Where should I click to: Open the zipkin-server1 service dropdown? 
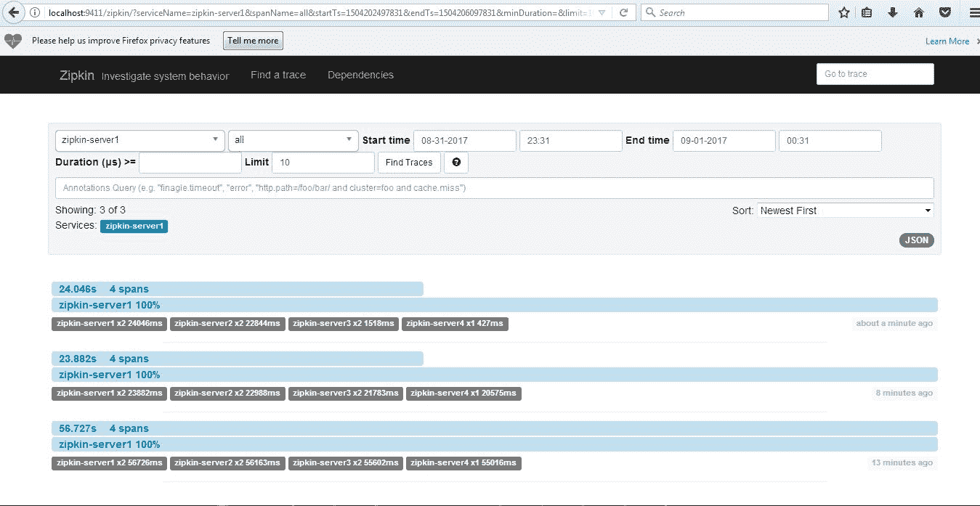(x=140, y=140)
